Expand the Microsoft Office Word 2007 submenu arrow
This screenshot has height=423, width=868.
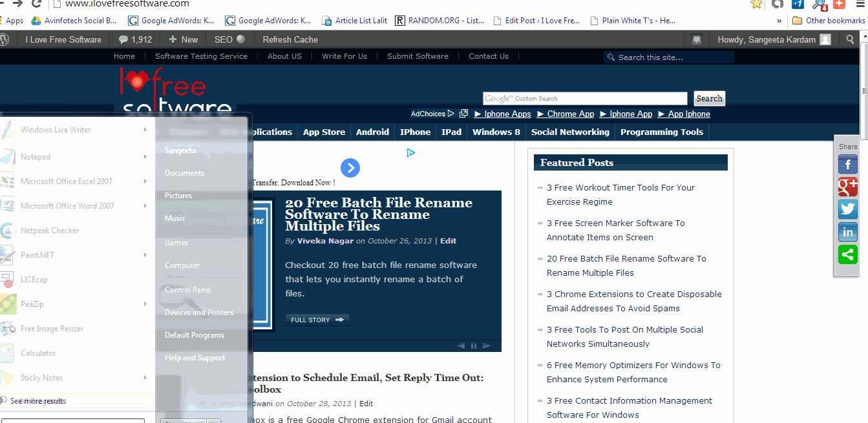[145, 206]
